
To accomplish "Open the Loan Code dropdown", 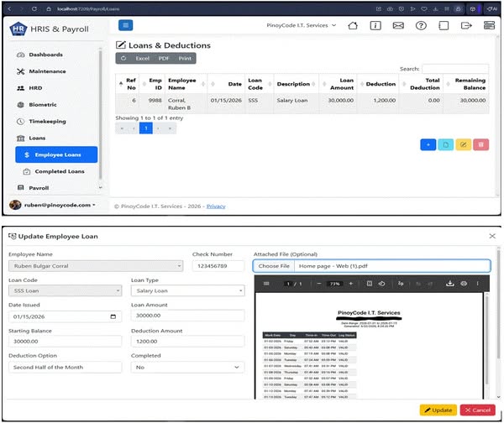I will [66, 290].
